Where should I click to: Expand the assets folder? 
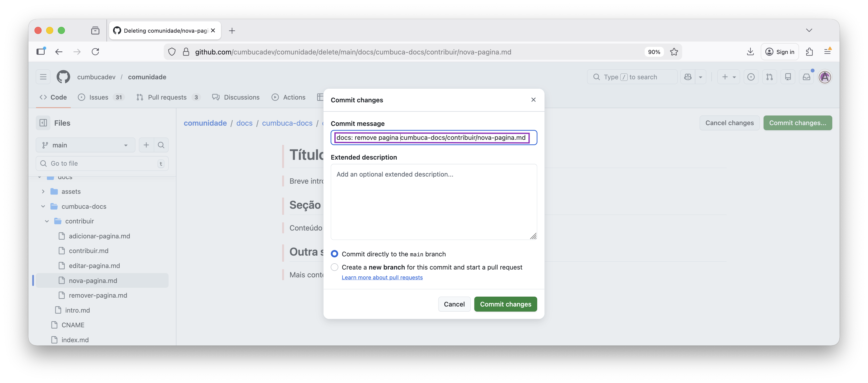tap(43, 191)
